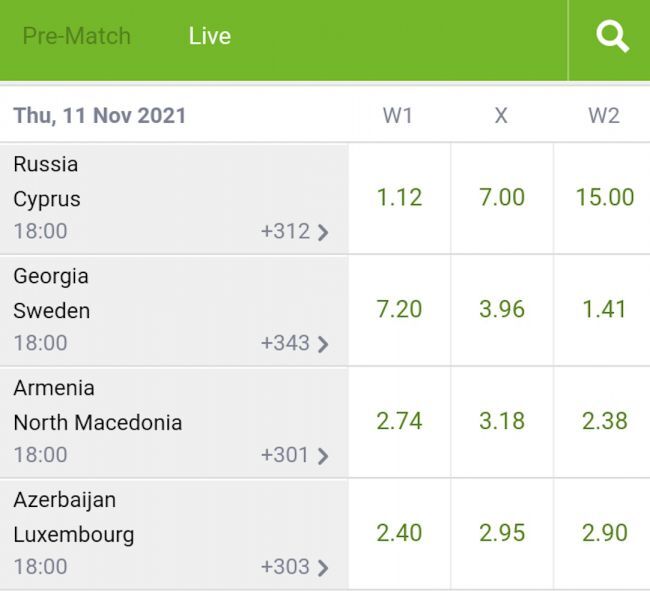Pick Armenia win odds 2.74
This screenshot has width=650, height=591.
(399, 422)
